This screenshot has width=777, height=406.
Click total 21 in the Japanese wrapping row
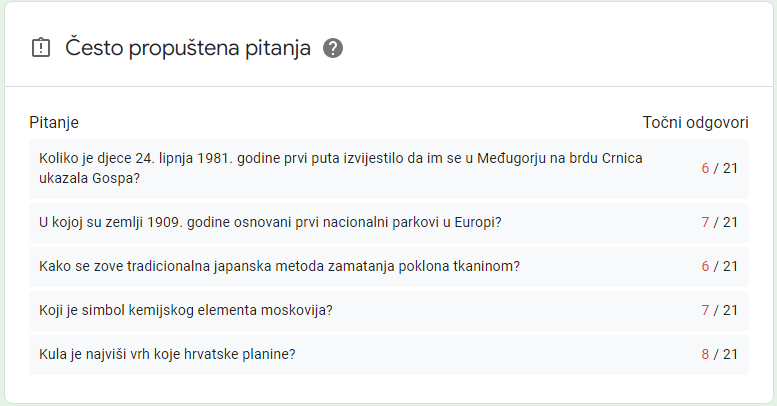point(730,266)
